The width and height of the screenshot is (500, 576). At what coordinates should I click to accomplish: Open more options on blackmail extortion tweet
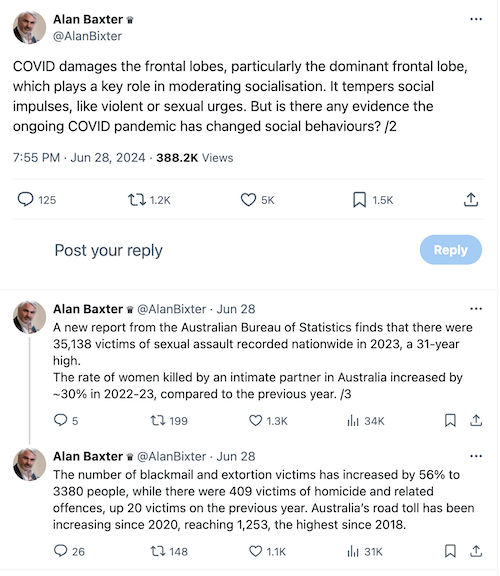(476, 456)
